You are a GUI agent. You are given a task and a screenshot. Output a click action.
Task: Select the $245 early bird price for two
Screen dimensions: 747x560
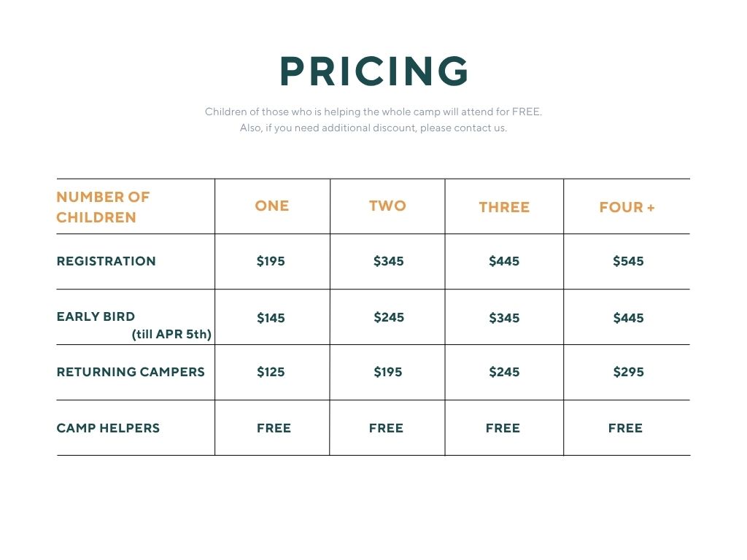point(389,317)
